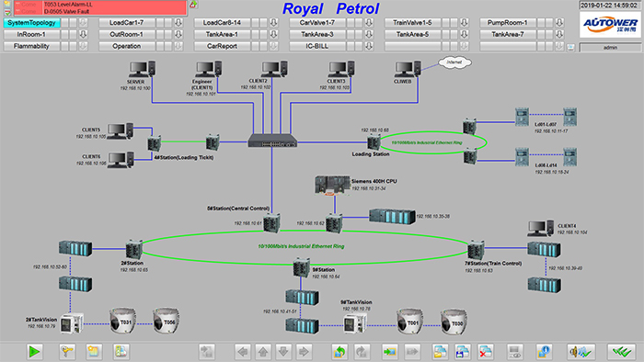Expand the down arrow next to InRoom-1
Viewport: 644px width, 362px height.
(x=83, y=34)
